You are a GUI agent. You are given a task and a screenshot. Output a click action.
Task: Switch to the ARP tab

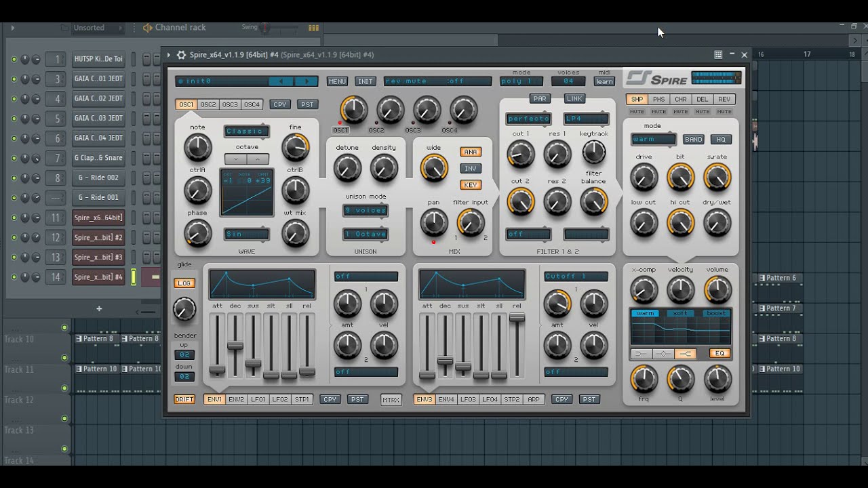click(x=534, y=400)
